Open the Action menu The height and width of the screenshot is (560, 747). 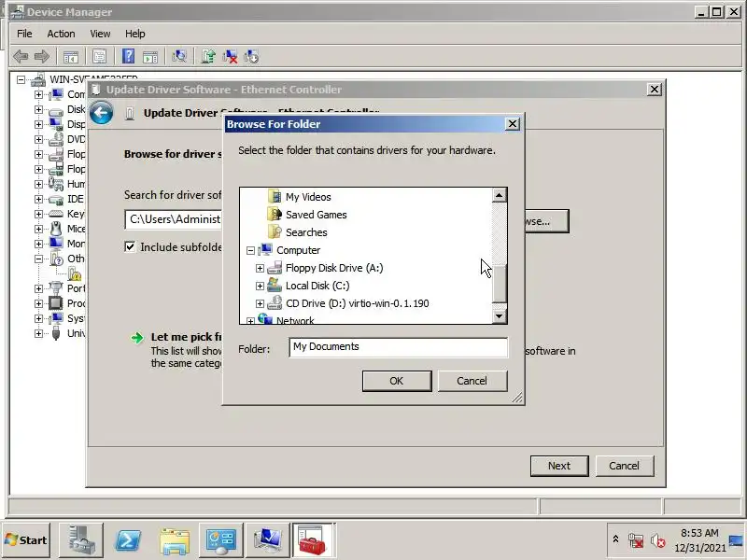coord(61,34)
